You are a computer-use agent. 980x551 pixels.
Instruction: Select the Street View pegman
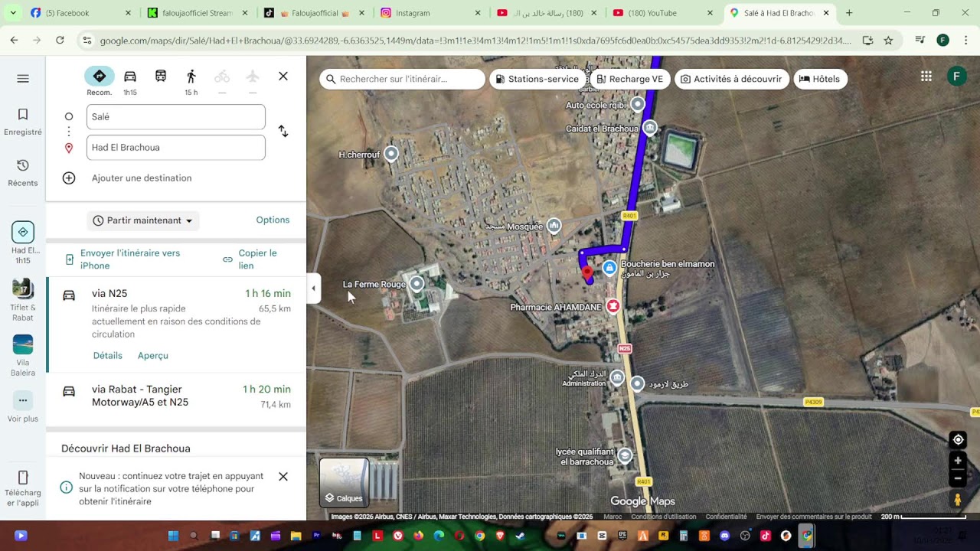click(x=958, y=500)
